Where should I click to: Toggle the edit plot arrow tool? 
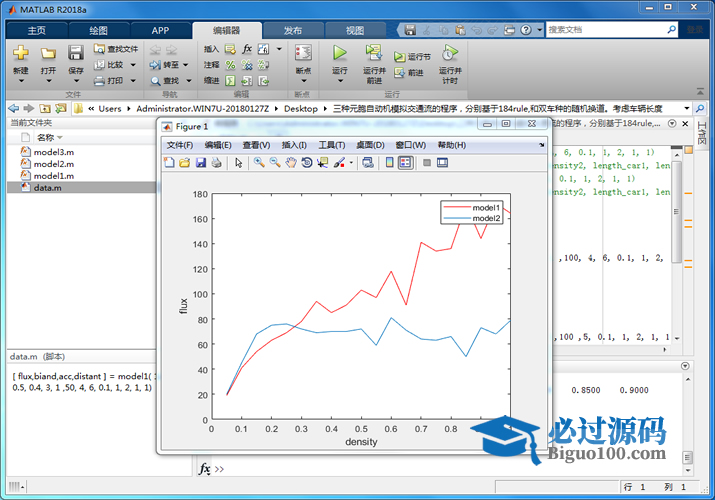pos(238,162)
